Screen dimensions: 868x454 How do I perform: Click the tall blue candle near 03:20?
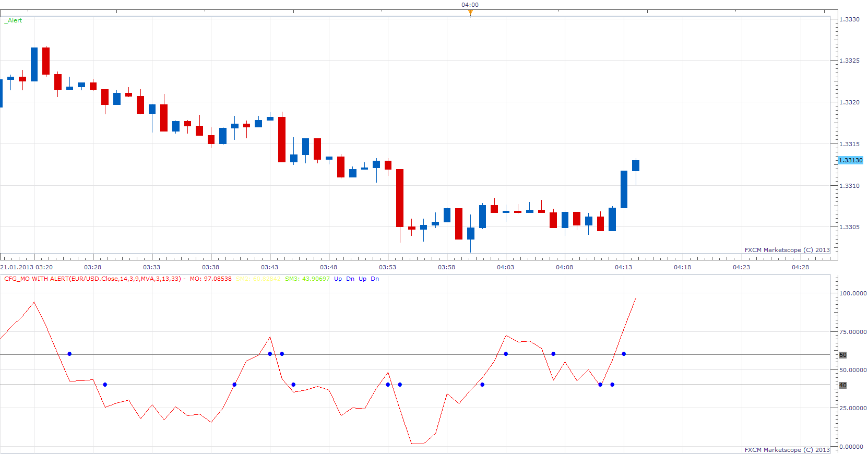(x=34, y=64)
